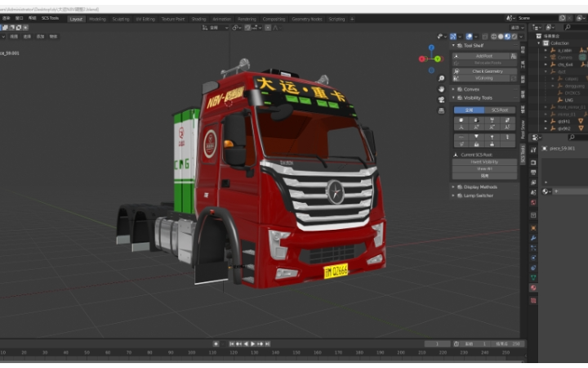
Task: Open the overlays dropdown arrow
Action: coord(476,37)
